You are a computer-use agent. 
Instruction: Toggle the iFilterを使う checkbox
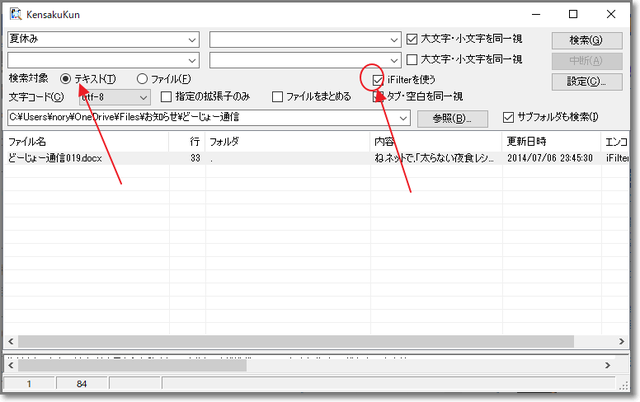[x=378, y=79]
